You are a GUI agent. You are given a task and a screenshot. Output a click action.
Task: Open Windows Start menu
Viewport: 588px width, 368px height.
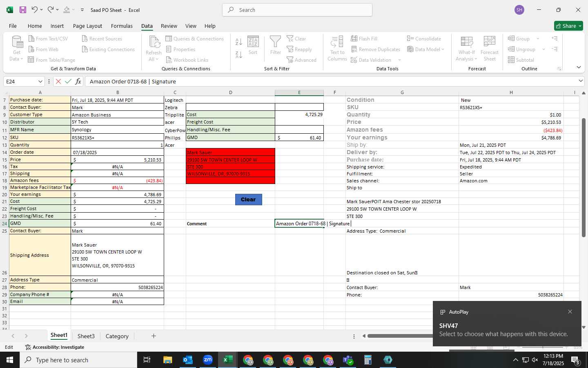click(10, 360)
